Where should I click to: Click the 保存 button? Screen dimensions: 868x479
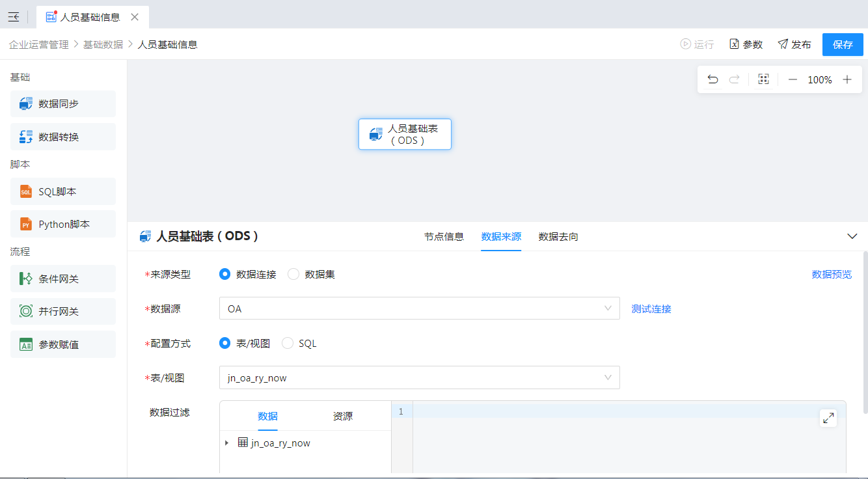(843, 44)
